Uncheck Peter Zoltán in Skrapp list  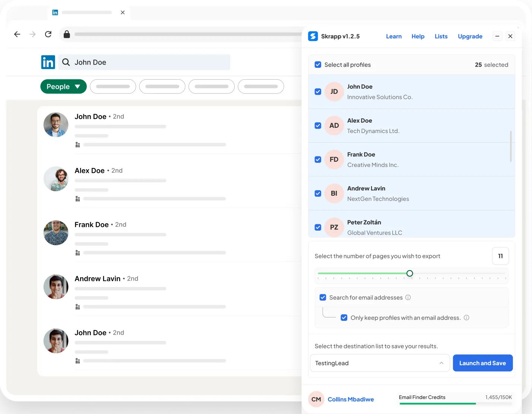pyautogui.click(x=318, y=227)
